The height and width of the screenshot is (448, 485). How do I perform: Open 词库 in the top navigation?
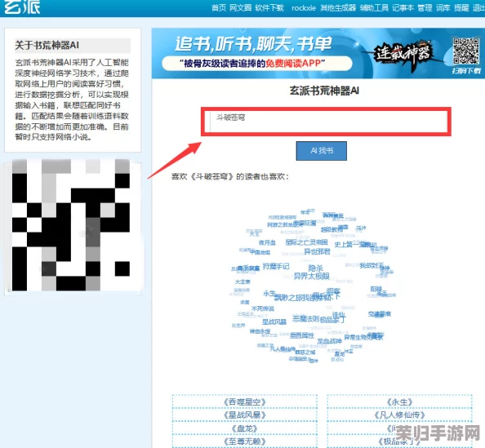443,7
